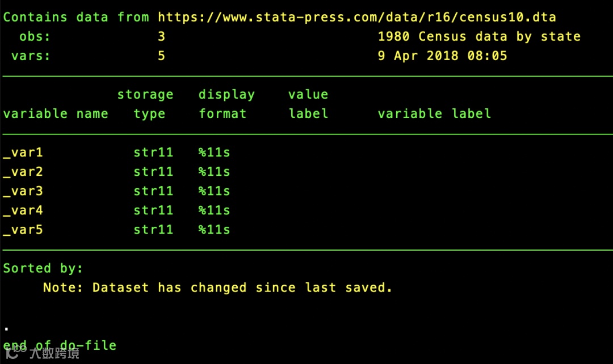Viewport: 613px width, 364px height.
Task: Click the vars count value 5
Action: pos(161,56)
